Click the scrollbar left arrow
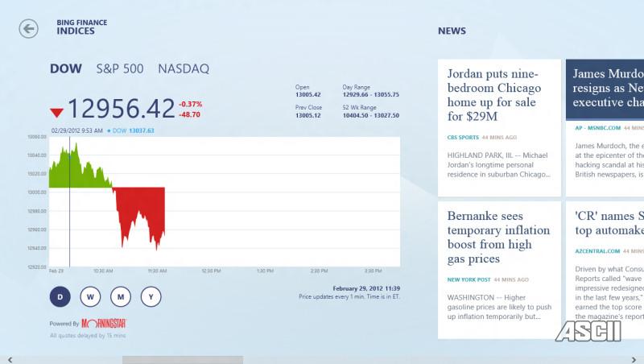The image size is (644, 364). click(x=8, y=359)
